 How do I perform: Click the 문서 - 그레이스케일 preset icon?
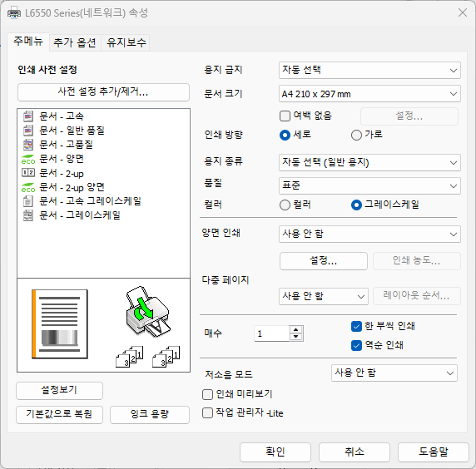28,215
